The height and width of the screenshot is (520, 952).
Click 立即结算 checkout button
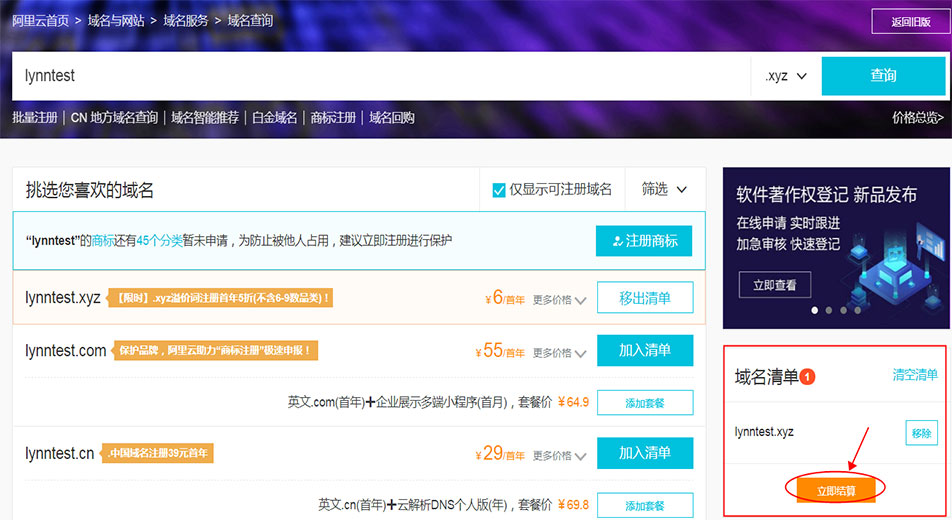835,490
